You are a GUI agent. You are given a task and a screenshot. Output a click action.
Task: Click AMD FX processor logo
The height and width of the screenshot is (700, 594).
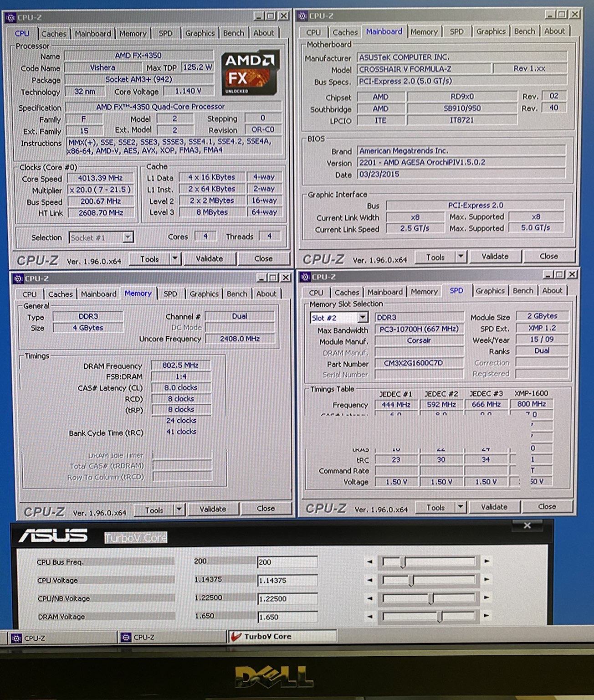click(x=250, y=72)
